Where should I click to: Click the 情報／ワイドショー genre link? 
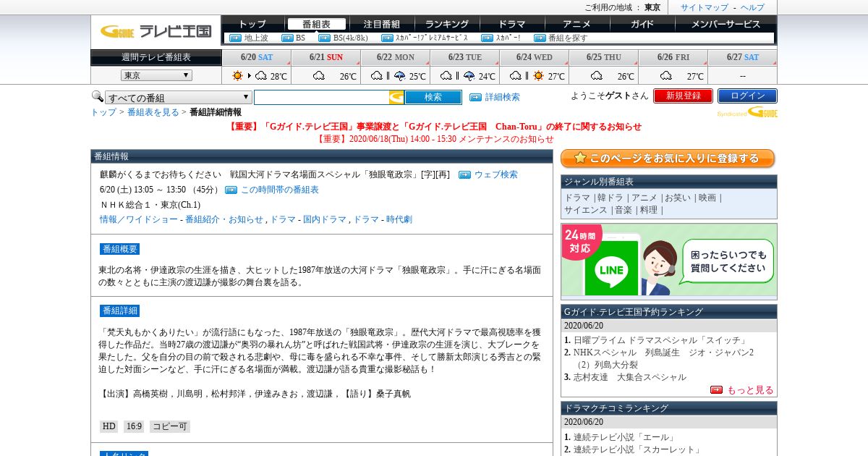138,219
